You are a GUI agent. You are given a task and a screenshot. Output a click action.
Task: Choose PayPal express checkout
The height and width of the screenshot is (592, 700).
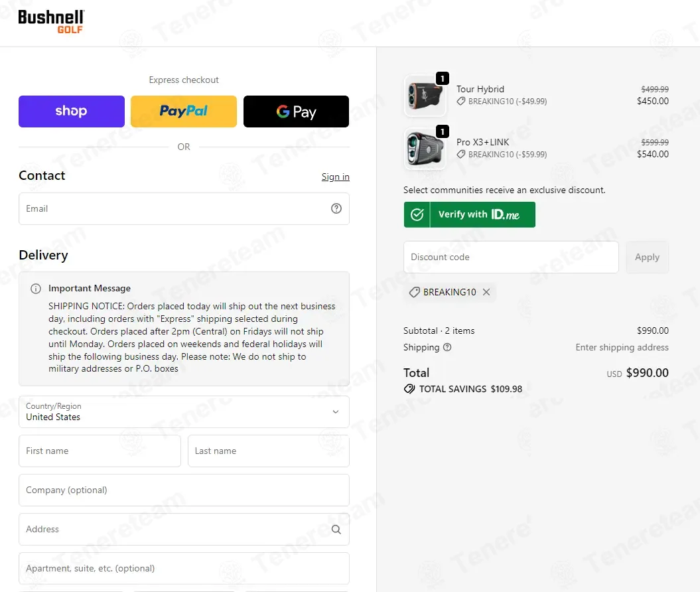coord(184,111)
